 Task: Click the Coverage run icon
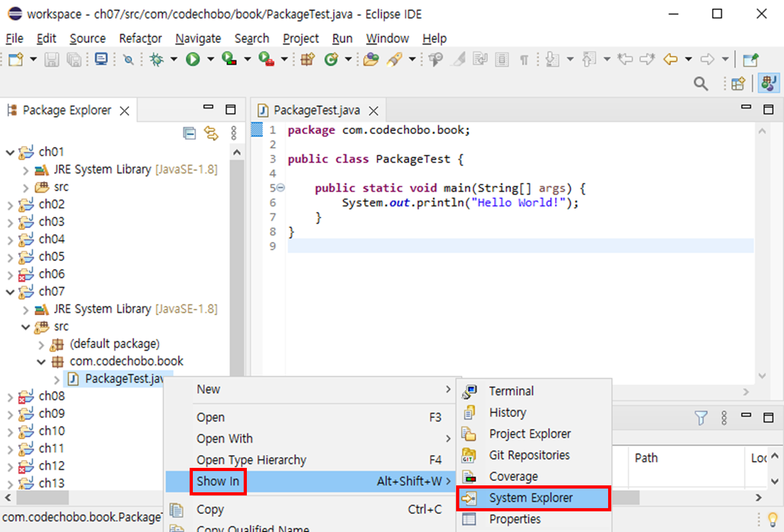point(229,59)
